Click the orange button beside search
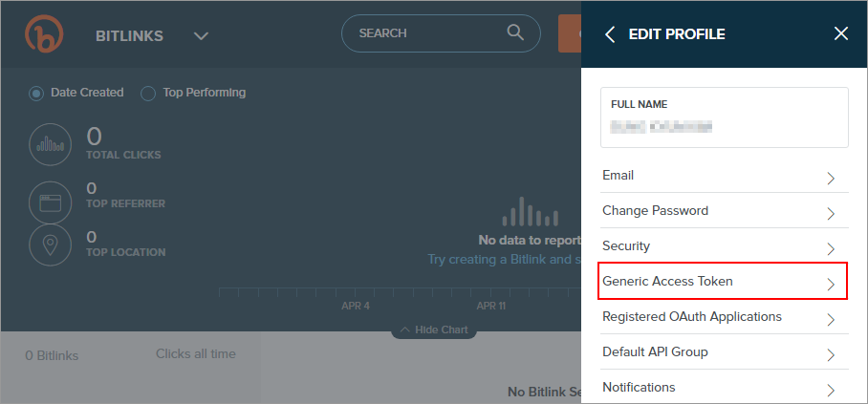Screen dimensions: 868x404 click(570, 33)
